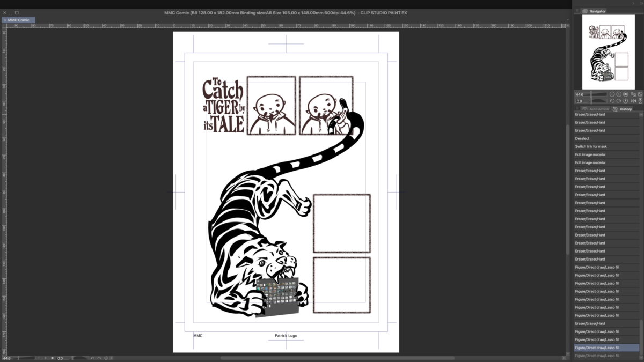Adjust the Navigator rotation slider

tap(591, 101)
